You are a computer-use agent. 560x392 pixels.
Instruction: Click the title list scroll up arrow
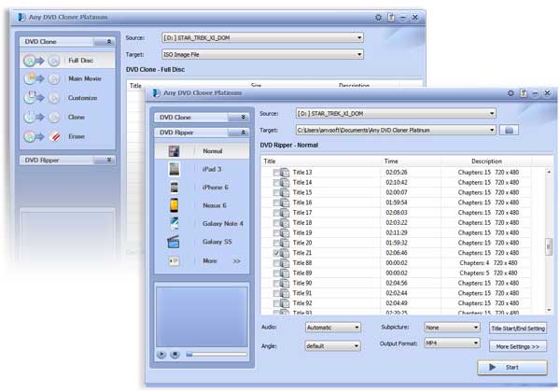coord(549,172)
